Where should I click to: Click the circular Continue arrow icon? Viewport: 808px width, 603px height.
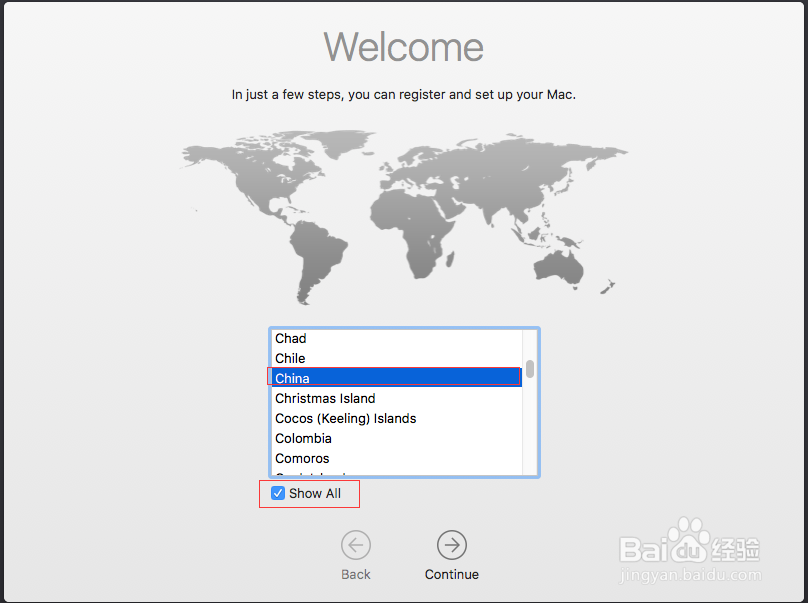coord(452,545)
